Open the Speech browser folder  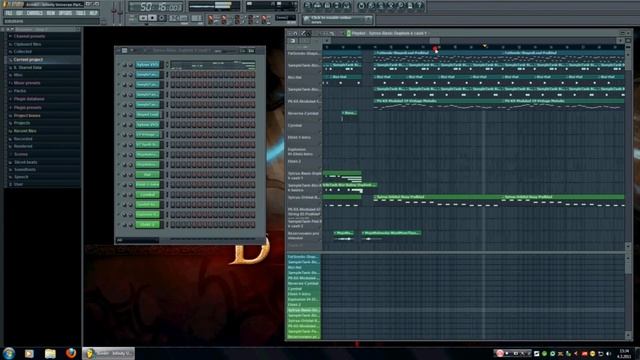point(21,177)
